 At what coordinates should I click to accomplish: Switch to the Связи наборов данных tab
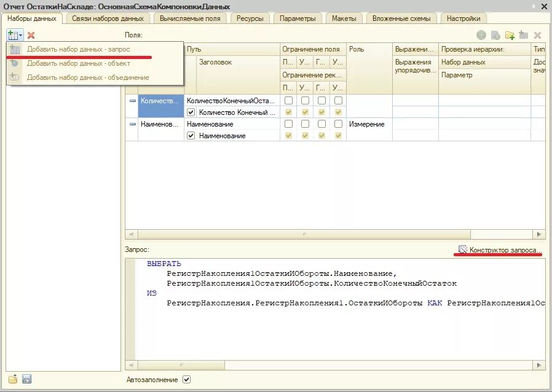pos(107,18)
